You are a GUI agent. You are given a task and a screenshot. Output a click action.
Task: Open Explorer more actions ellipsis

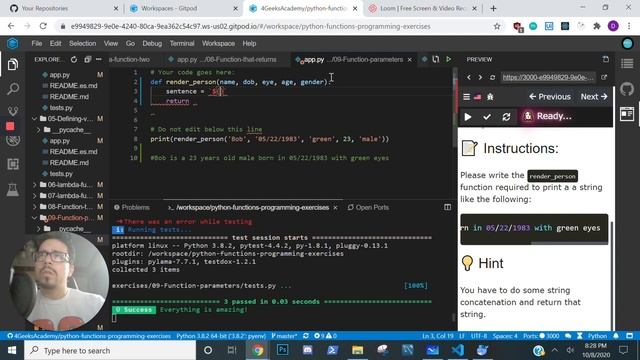pyautogui.click(x=98, y=60)
